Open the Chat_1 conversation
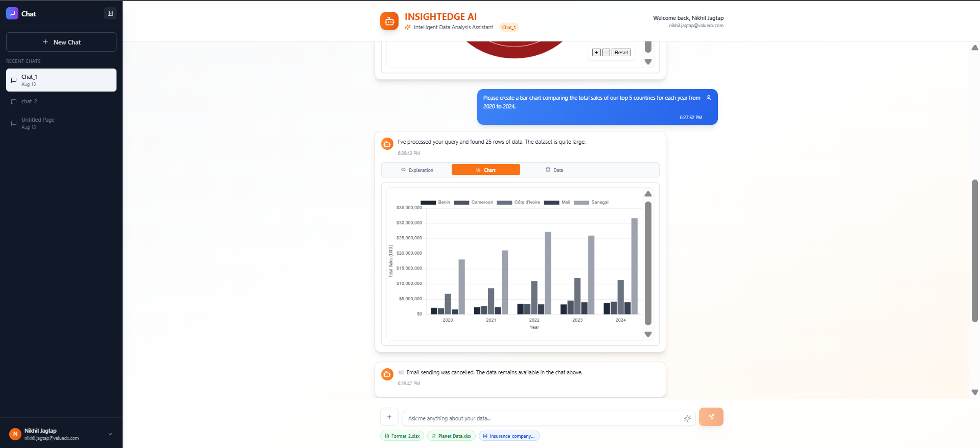 (61, 80)
